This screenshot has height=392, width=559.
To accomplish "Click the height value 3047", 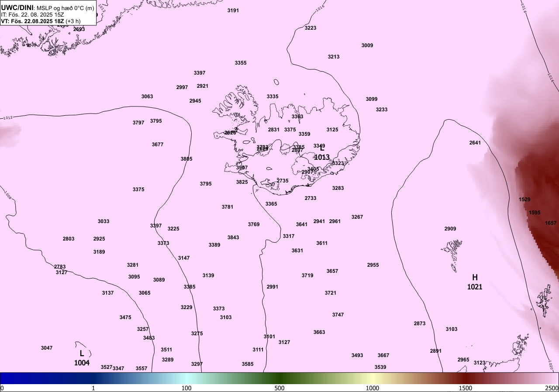I will [47, 348].
